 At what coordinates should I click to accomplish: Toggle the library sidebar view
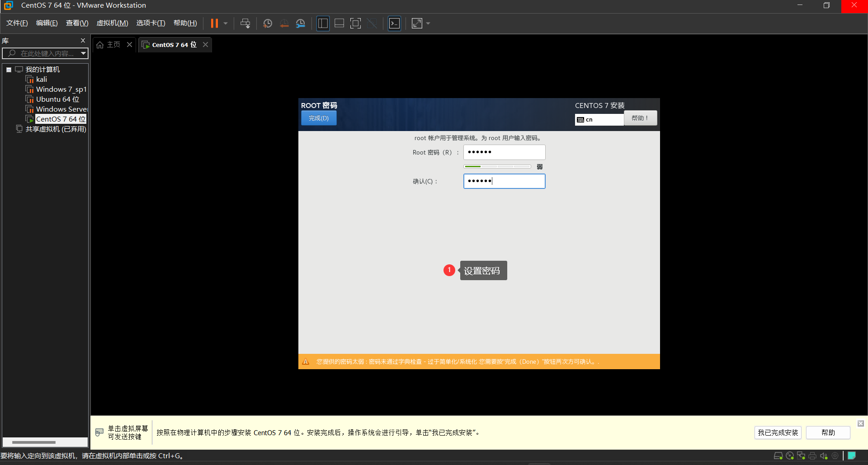(x=323, y=23)
